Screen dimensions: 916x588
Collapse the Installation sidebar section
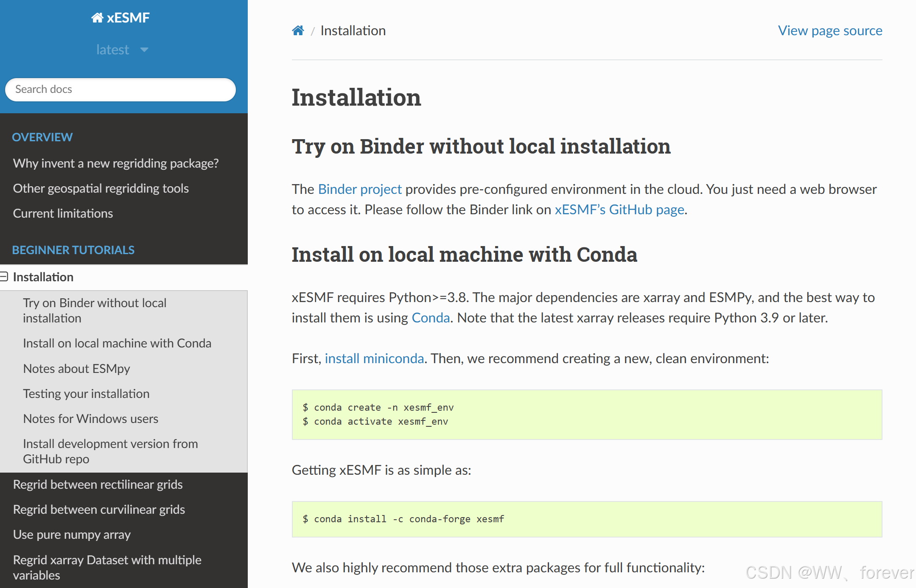(x=4, y=277)
